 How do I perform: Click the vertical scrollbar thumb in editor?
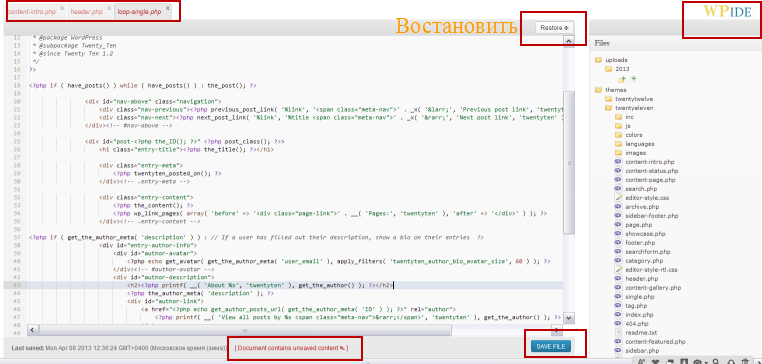click(569, 163)
